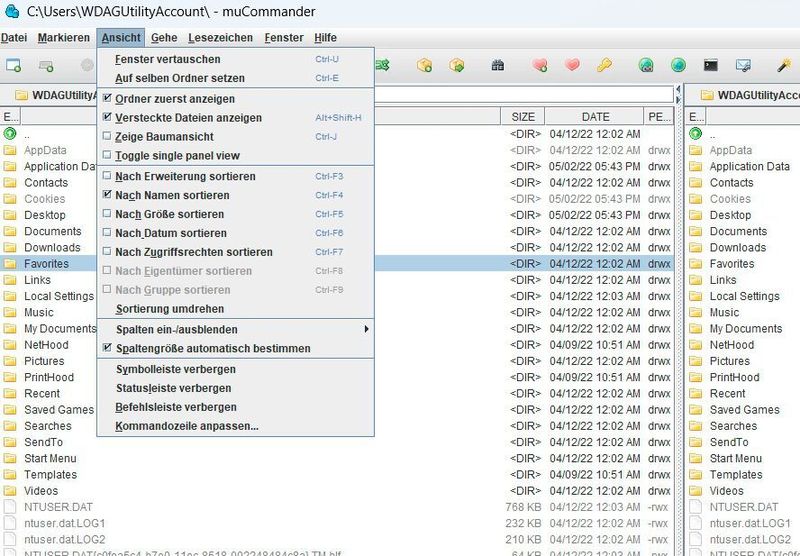Choose Auf selben Ordner setzen
The width and height of the screenshot is (800, 556).
point(235,78)
